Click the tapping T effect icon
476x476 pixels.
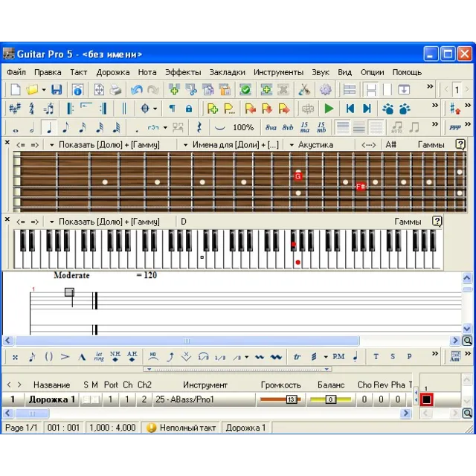[376, 357]
